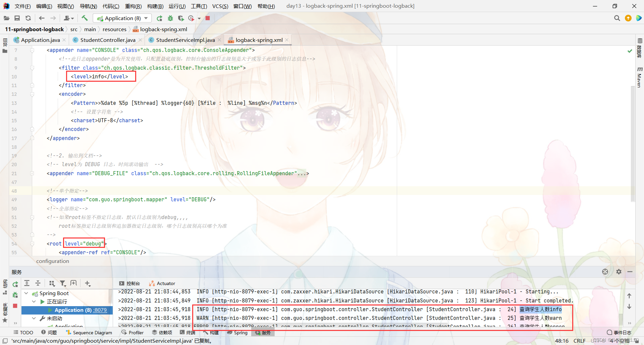Image resolution: width=644 pixels, height=345 pixels.
Task: Open the 重构(R) menu
Action: pos(133,6)
